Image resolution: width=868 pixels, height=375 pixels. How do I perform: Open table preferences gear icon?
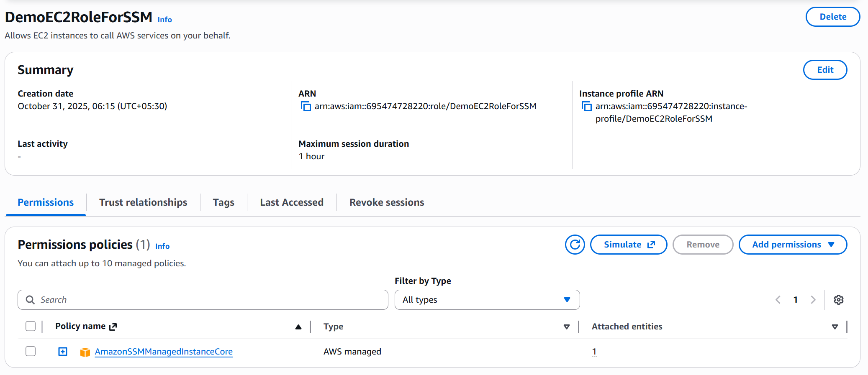point(838,300)
